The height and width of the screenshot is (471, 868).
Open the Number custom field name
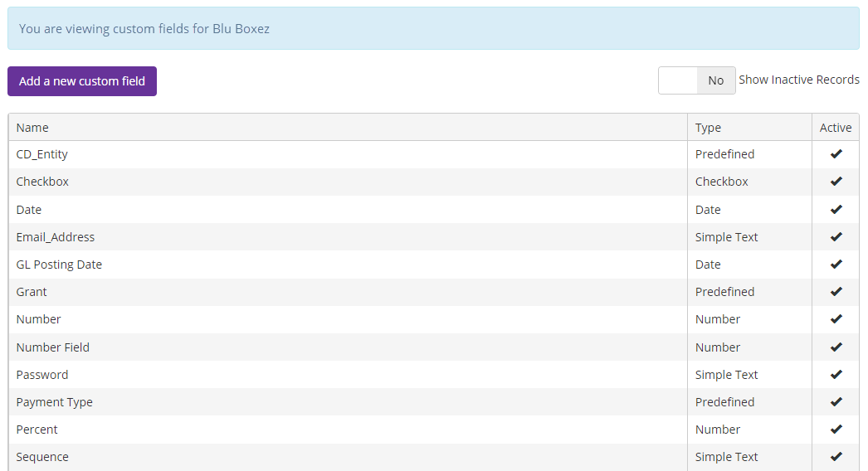click(38, 319)
